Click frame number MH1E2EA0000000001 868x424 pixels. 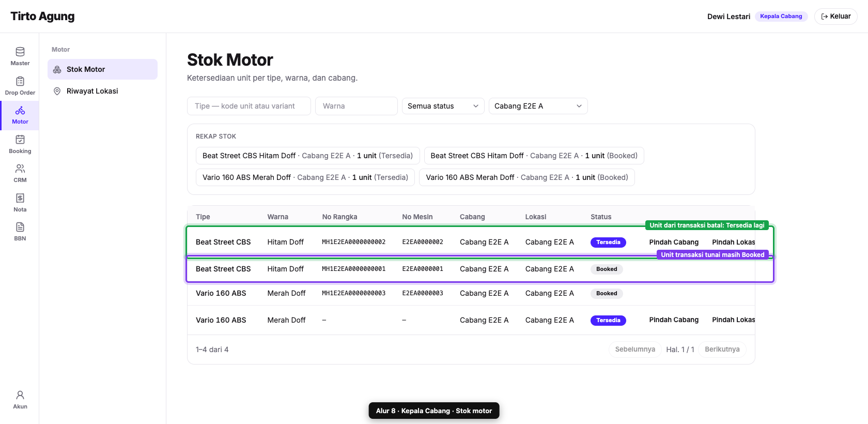[354, 269]
